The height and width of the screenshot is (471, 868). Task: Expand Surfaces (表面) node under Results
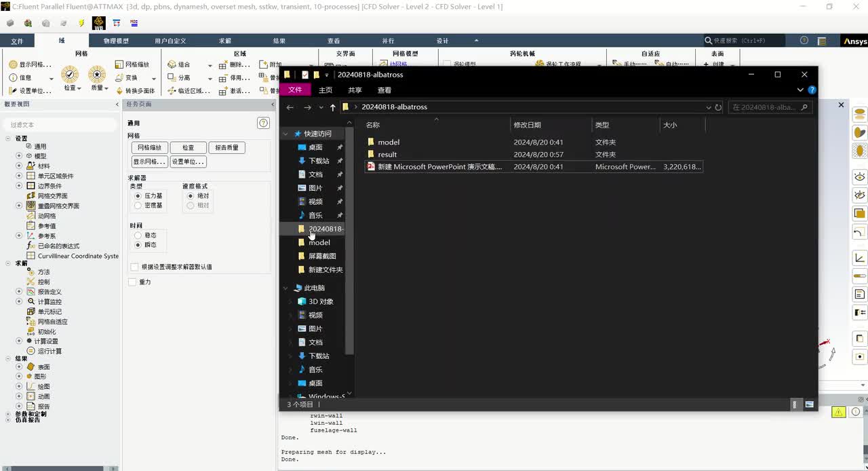(x=19, y=366)
